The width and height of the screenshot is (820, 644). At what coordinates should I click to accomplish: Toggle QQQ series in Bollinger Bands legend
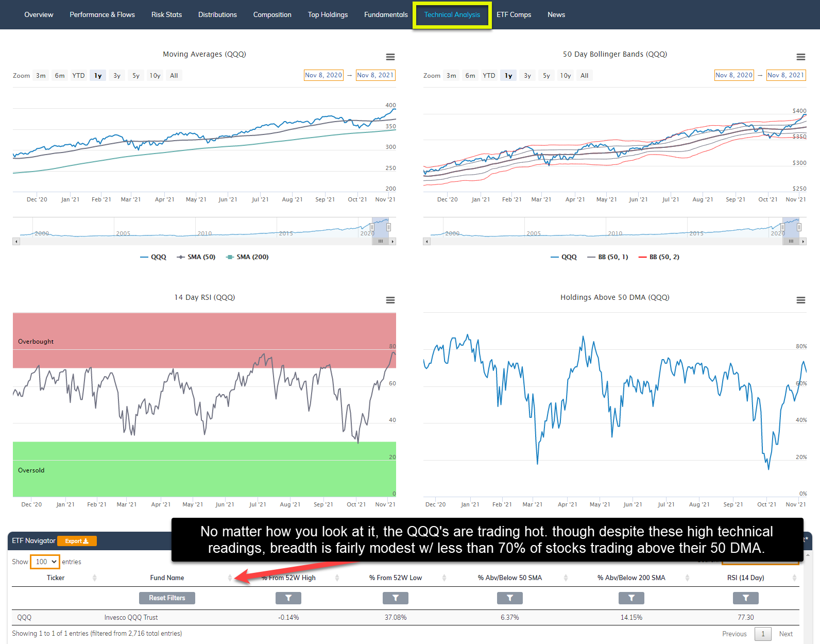[563, 257]
